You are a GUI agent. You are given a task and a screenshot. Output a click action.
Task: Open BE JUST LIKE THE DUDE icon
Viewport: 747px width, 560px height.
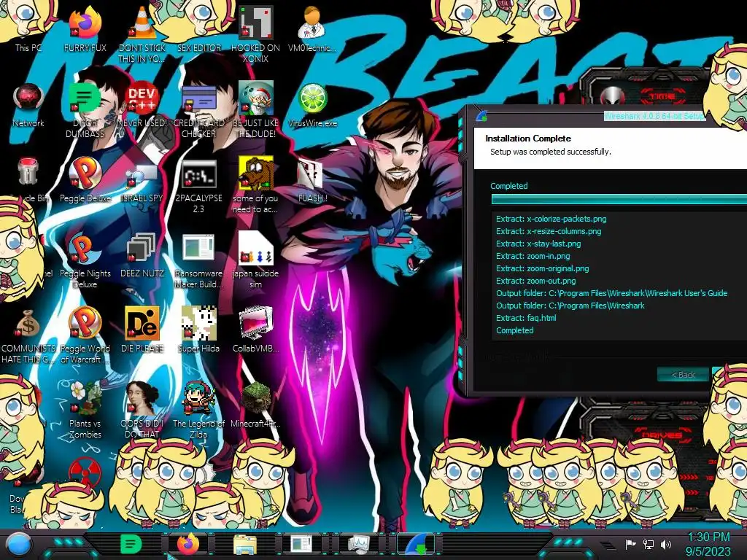[x=256, y=99]
